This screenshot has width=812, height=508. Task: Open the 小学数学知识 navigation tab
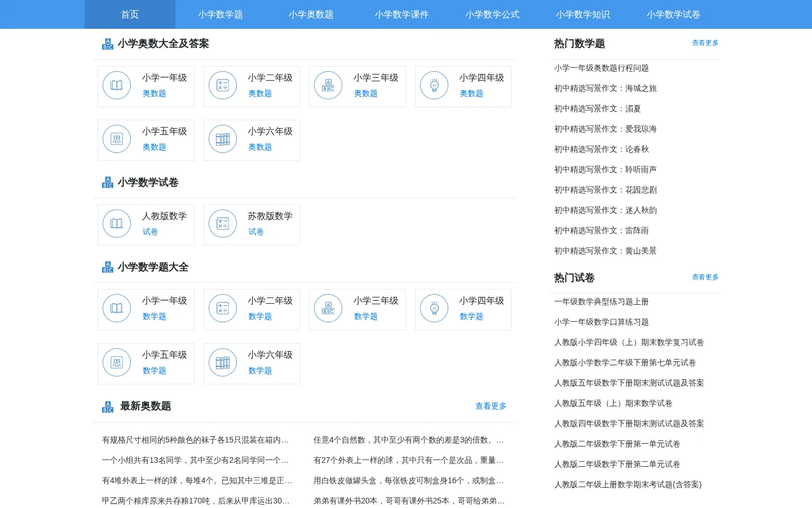583,14
